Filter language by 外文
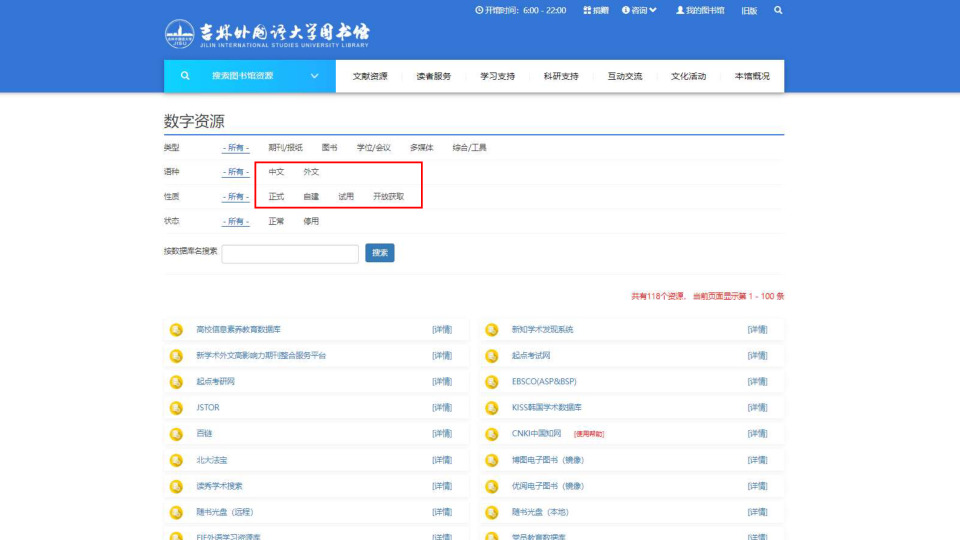This screenshot has height=540, width=960. pyautogui.click(x=311, y=172)
